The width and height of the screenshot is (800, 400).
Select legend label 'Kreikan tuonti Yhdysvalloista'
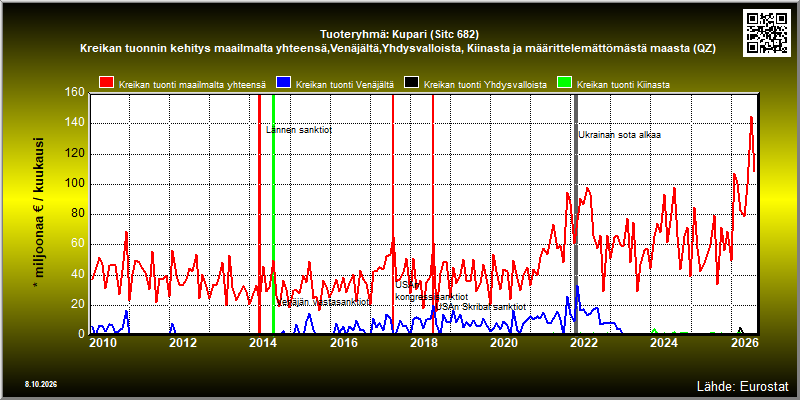point(485,85)
